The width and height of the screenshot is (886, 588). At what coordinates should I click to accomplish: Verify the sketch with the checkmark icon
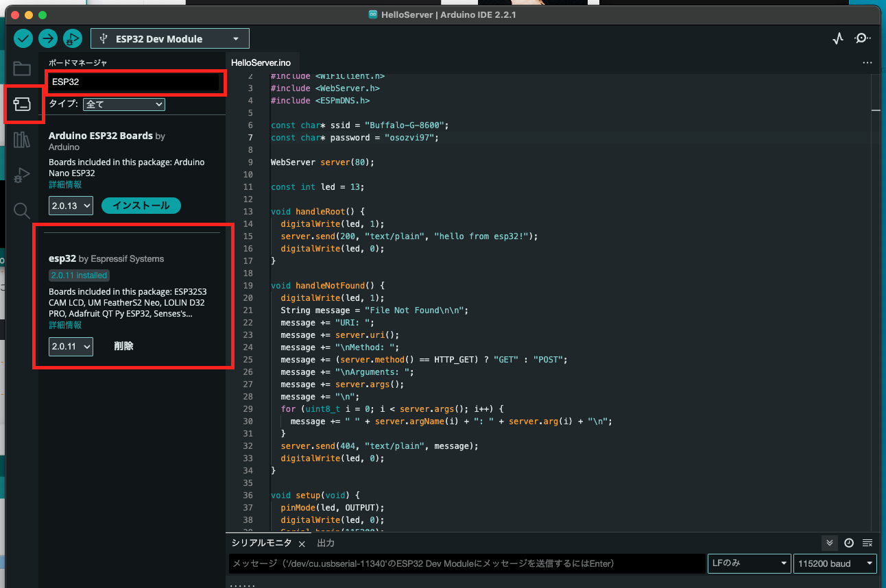click(23, 38)
